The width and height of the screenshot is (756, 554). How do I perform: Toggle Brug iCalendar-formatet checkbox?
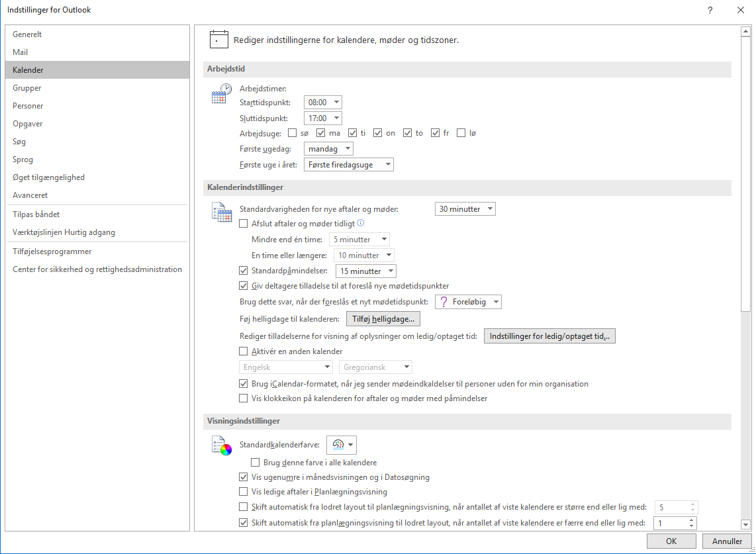[244, 384]
